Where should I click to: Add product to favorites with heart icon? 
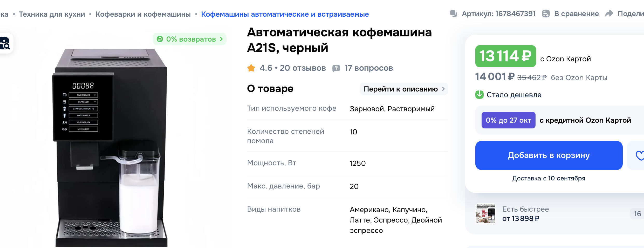pos(639,155)
